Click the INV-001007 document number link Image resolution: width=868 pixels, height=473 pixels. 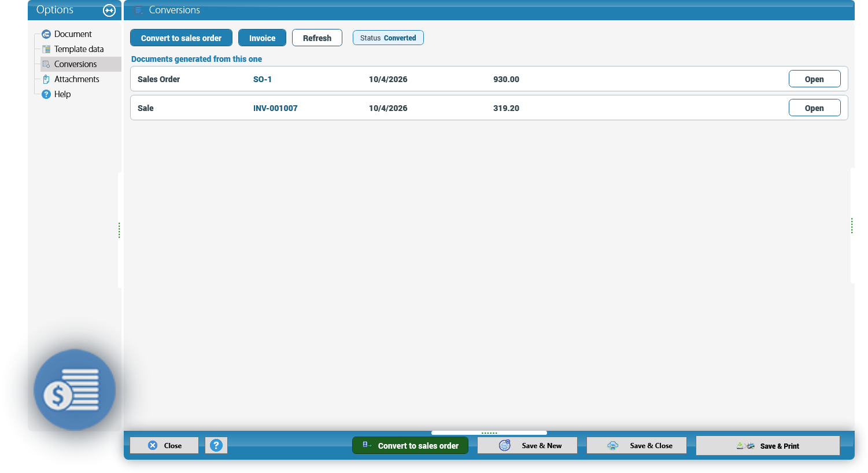pos(275,108)
